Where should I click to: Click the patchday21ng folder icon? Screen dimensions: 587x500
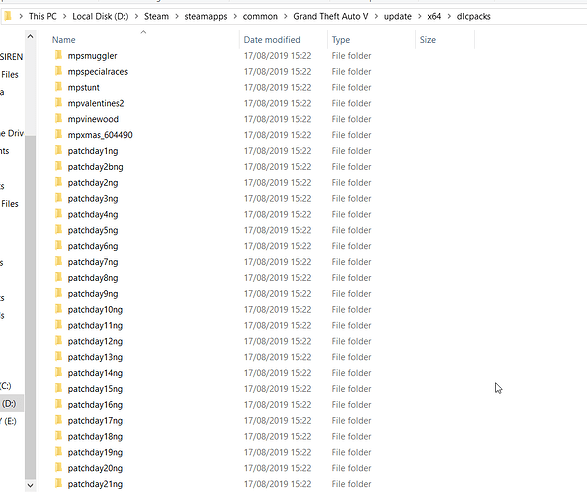pyautogui.click(x=58, y=484)
